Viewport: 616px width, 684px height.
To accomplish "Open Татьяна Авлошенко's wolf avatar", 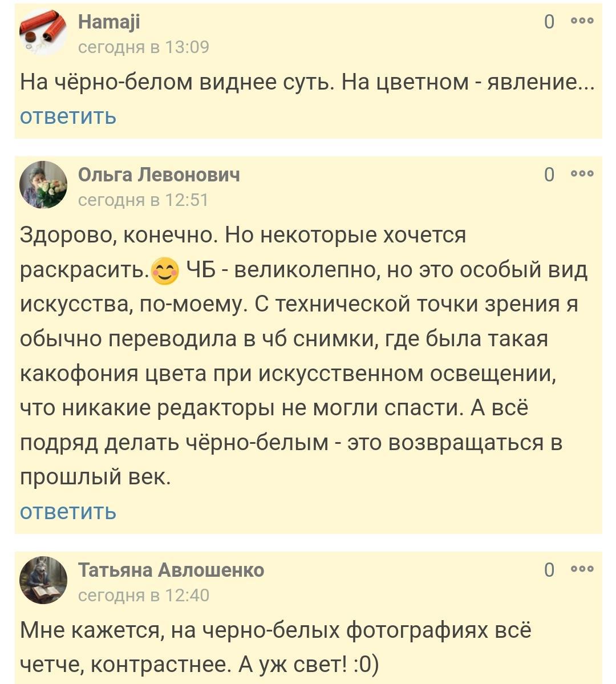I will [43, 580].
